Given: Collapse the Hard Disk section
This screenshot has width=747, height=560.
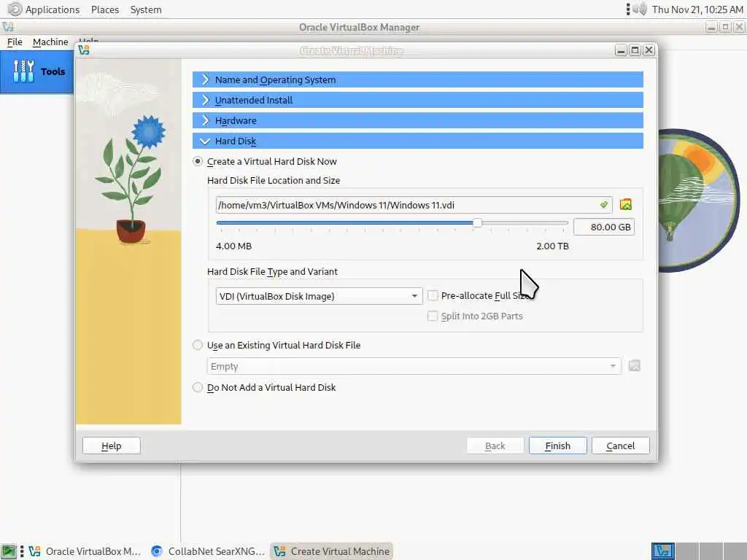Looking at the screenshot, I should tap(418, 141).
